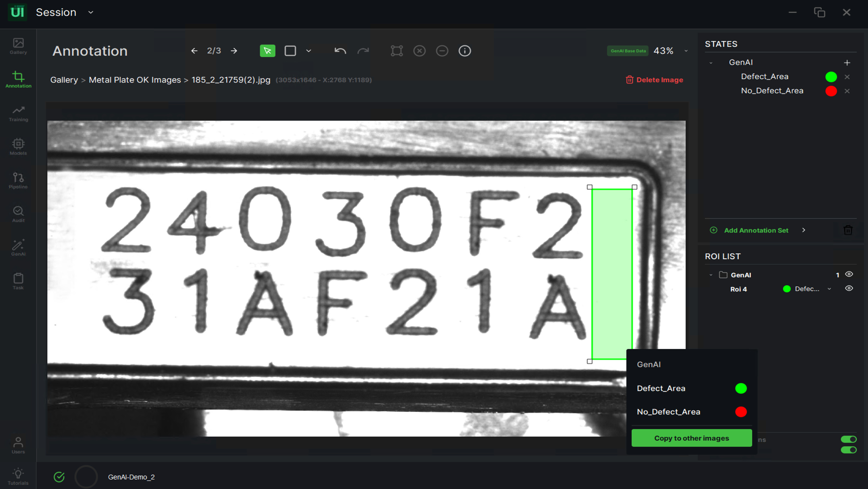The height and width of the screenshot is (489, 868).
Task: Toggle GenAI folder visibility eye
Action: [848, 274]
